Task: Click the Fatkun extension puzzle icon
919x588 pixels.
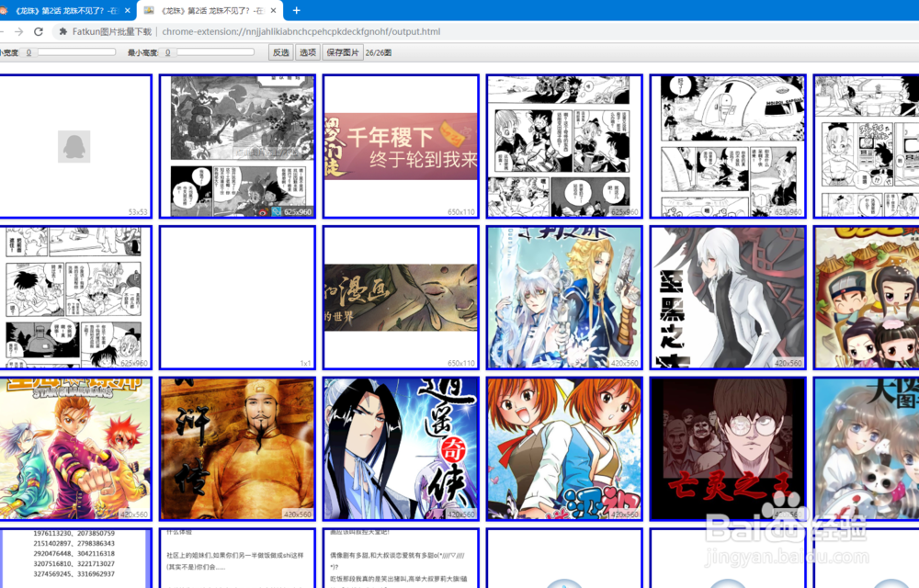Action: click(62, 31)
